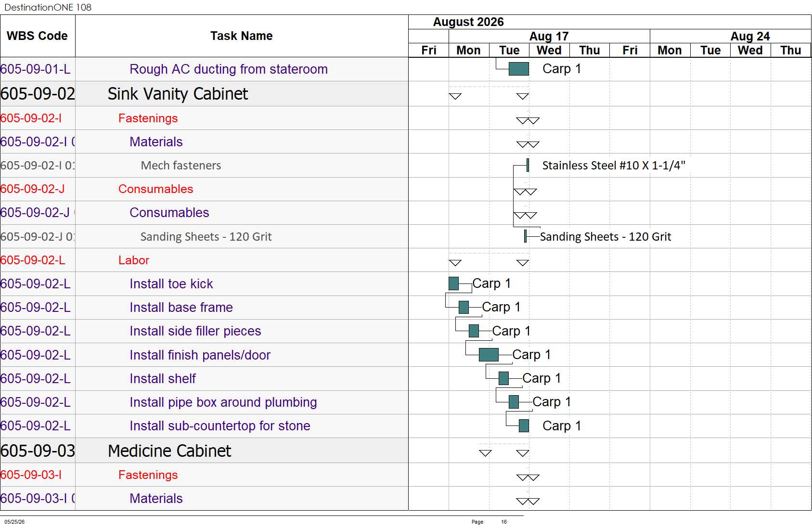This screenshot has width=812, height=528.
Task: Click Fastenings under Medicine Cabinet
Action: tap(148, 475)
